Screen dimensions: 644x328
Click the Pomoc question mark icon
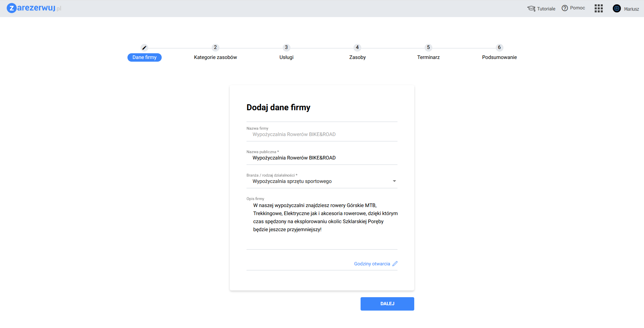point(565,8)
